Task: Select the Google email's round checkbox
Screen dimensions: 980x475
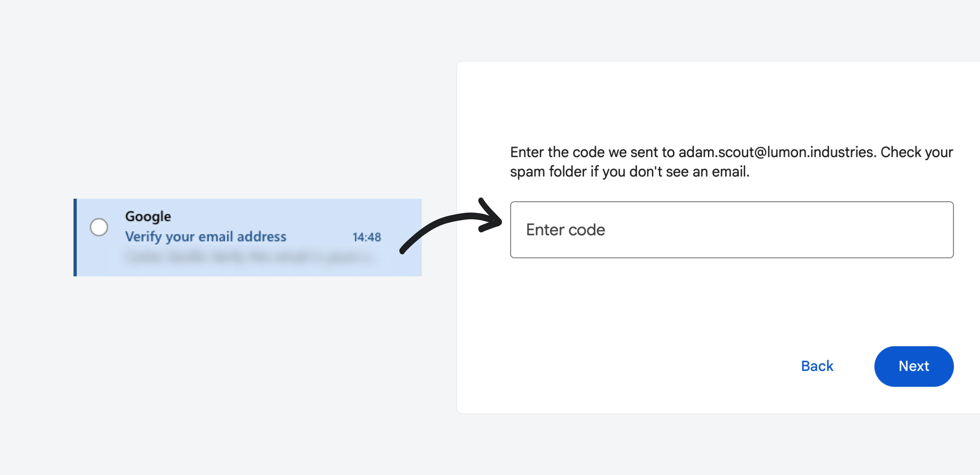Action: pyautogui.click(x=99, y=227)
